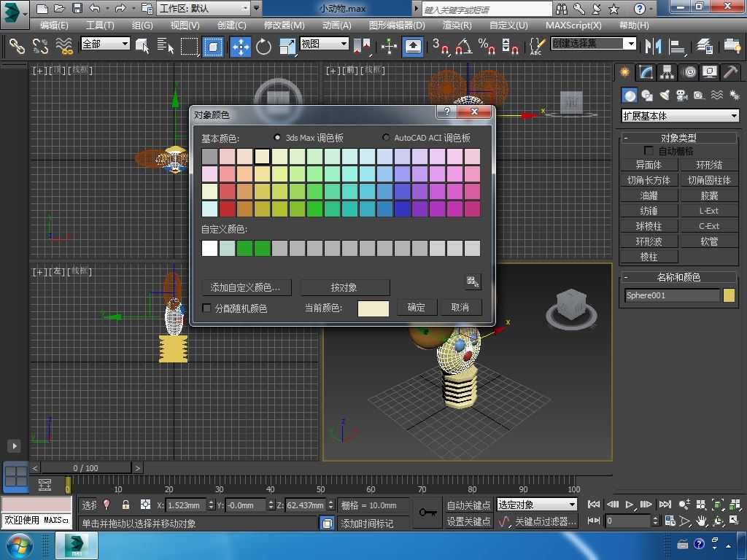The height and width of the screenshot is (560, 747).
Task: Choose the Rectangular Selection Region tool
Action: tap(189, 46)
